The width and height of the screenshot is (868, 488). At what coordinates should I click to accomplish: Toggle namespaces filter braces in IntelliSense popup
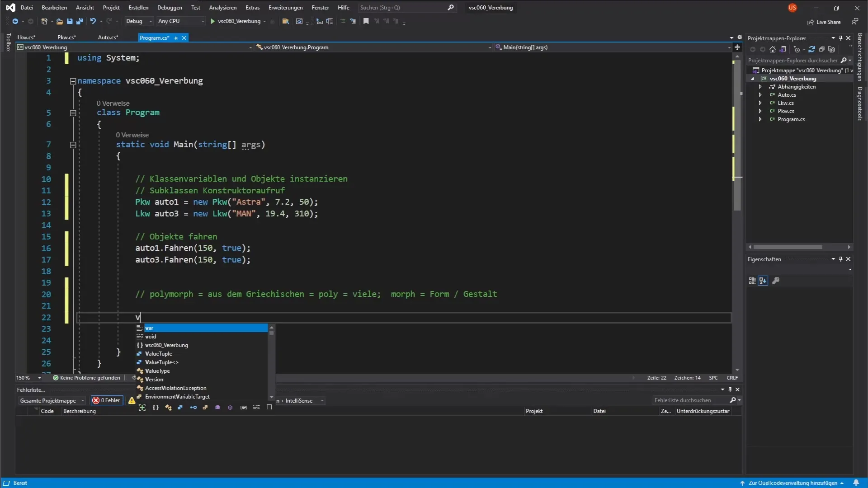156,408
